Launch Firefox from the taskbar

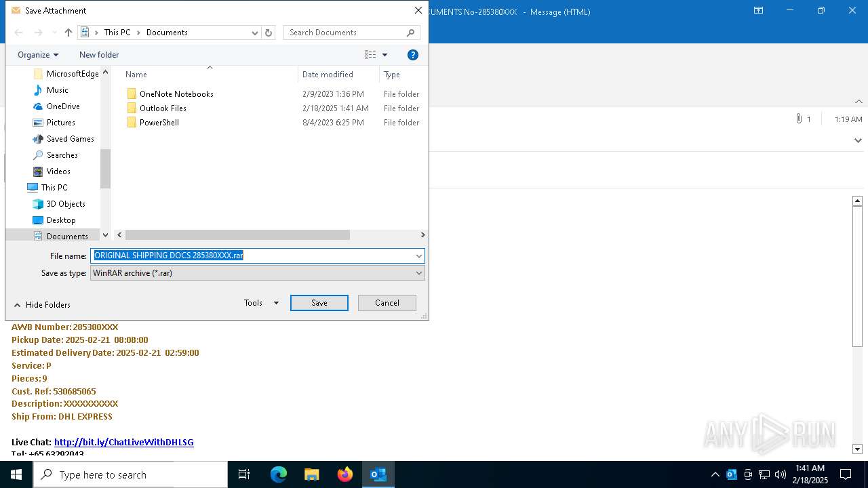pos(344,474)
